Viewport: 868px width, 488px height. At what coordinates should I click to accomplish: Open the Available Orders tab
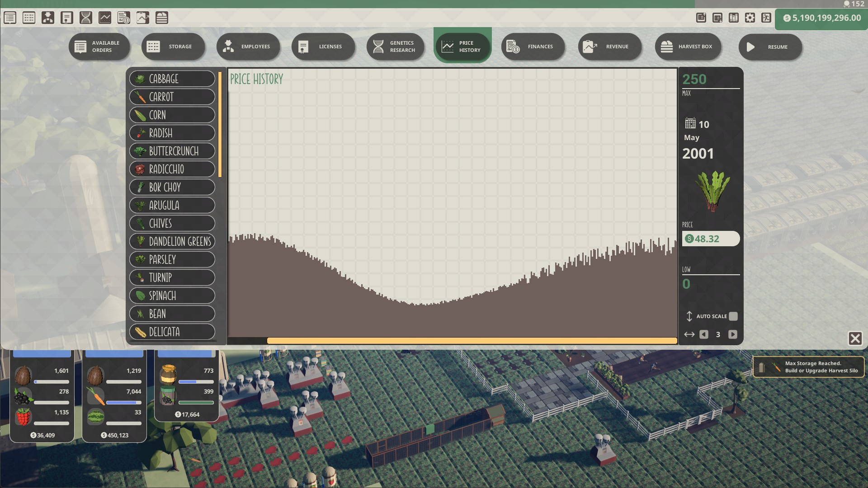tap(99, 47)
